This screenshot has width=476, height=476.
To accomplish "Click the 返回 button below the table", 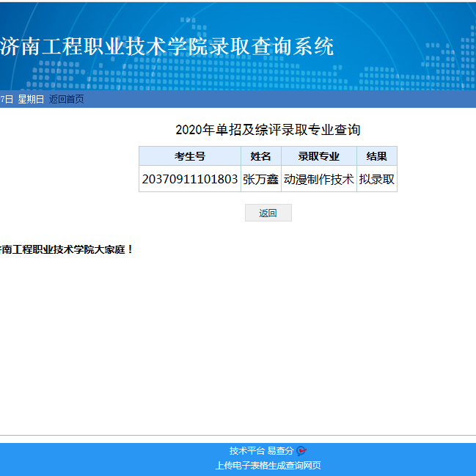I will (x=268, y=213).
